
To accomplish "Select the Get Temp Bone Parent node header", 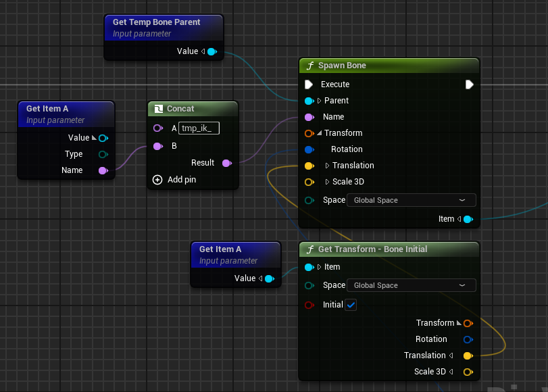I will tap(164, 28).
